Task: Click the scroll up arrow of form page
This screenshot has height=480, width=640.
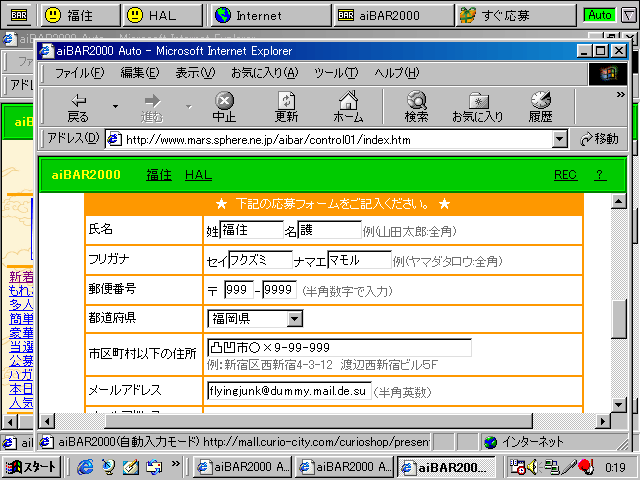Action: 619,201
